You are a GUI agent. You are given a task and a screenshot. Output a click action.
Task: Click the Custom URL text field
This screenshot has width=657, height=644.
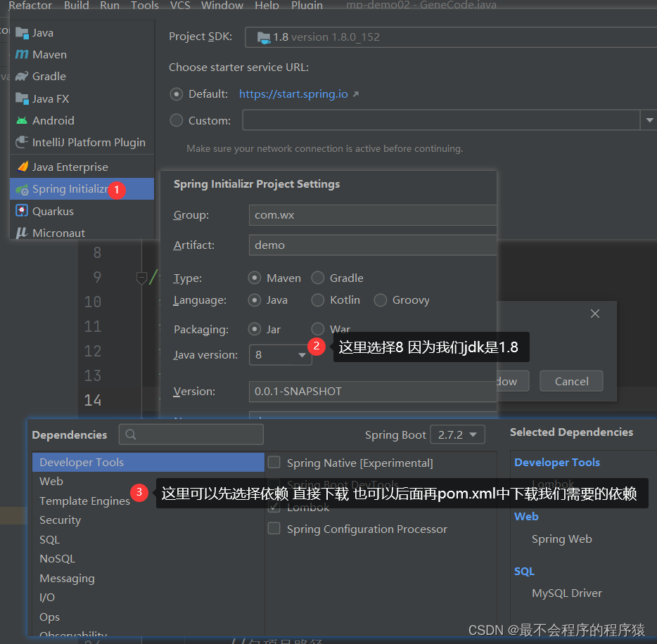click(441, 120)
